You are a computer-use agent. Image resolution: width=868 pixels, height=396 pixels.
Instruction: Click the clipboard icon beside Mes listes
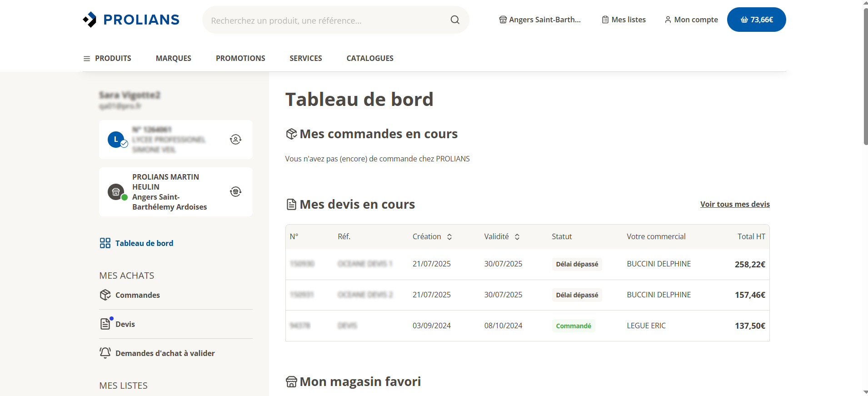pyautogui.click(x=605, y=20)
